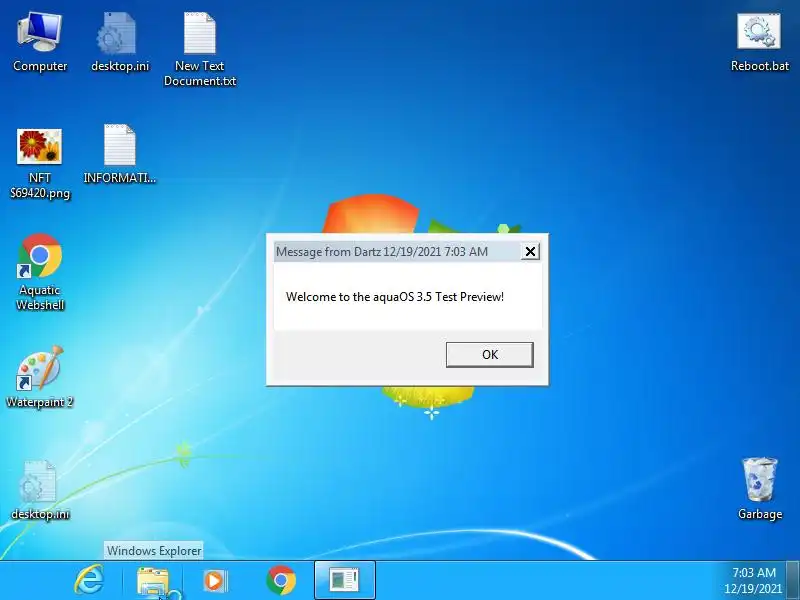Screen dimensions: 800x600
Task: Select the Garbage recycle bin icon
Action: [759, 489]
